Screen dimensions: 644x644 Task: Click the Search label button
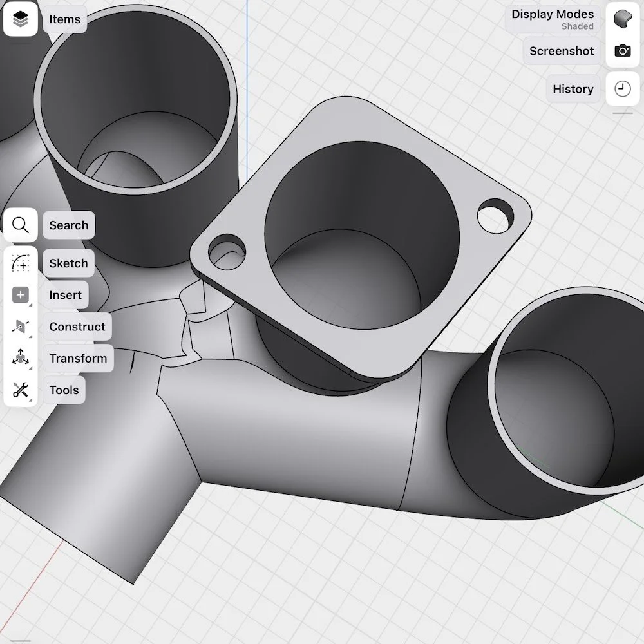click(69, 225)
